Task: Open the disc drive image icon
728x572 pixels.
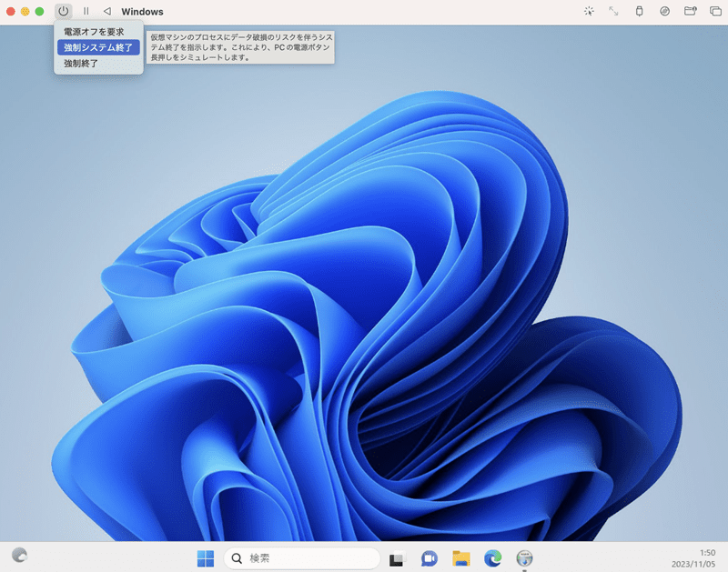Action: 665,11
